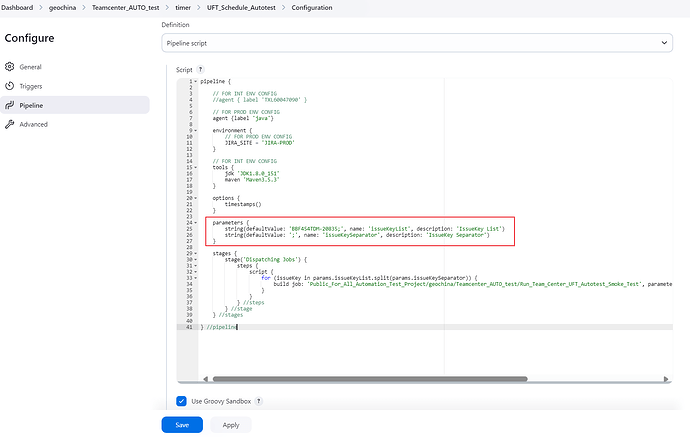Viewport: 690px width, 437px height.
Task: Open the Use Groovy Sandbox help icon
Action: [x=259, y=401]
